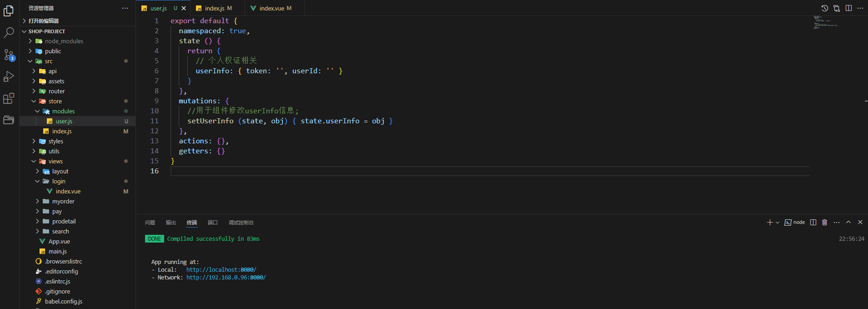Screen dimensions: 868x309
Task: Collapse the src folder
Action: tap(77, 61)
